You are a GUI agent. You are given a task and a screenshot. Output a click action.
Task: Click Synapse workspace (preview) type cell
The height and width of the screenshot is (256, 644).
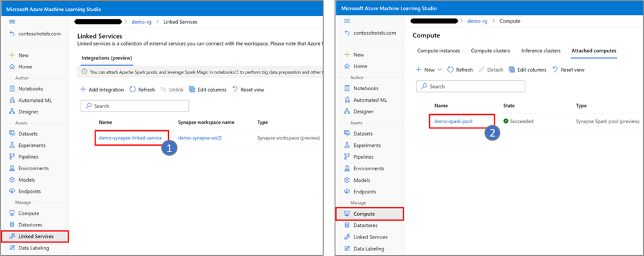[x=288, y=138]
